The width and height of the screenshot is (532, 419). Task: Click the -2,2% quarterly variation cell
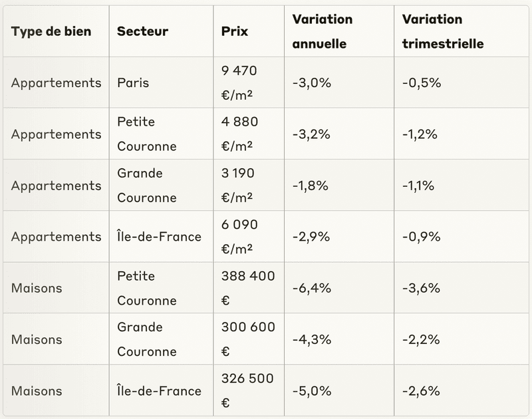tap(420, 339)
